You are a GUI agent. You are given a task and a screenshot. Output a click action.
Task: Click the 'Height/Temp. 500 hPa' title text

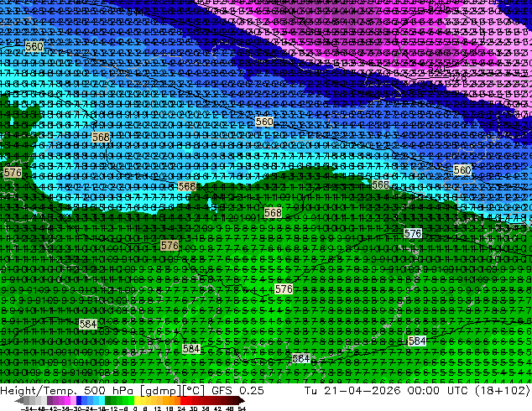click(67, 391)
